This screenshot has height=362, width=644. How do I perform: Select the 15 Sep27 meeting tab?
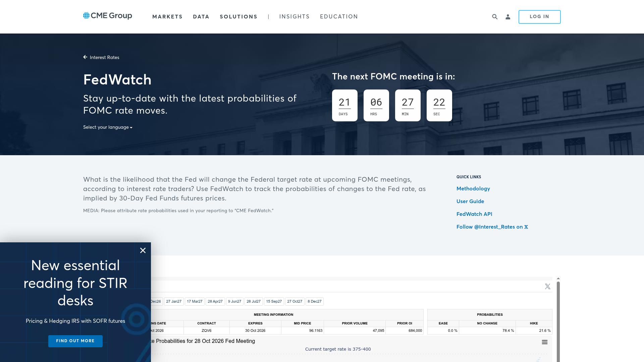tap(274, 302)
